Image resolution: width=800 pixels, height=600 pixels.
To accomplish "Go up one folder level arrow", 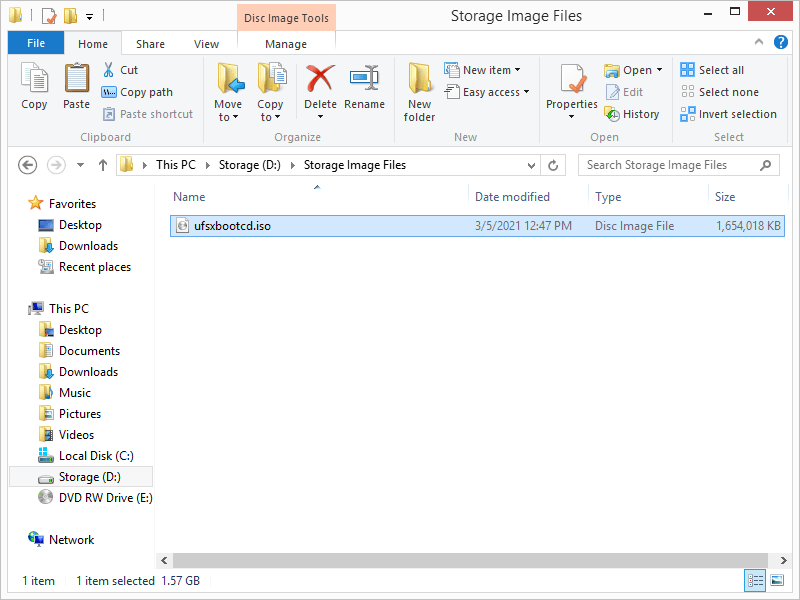I will pos(103,165).
